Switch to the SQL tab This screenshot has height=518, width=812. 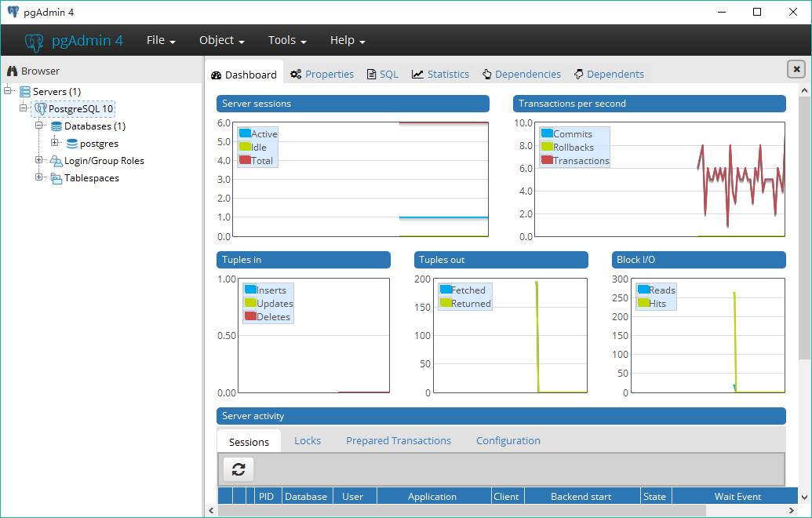click(383, 74)
